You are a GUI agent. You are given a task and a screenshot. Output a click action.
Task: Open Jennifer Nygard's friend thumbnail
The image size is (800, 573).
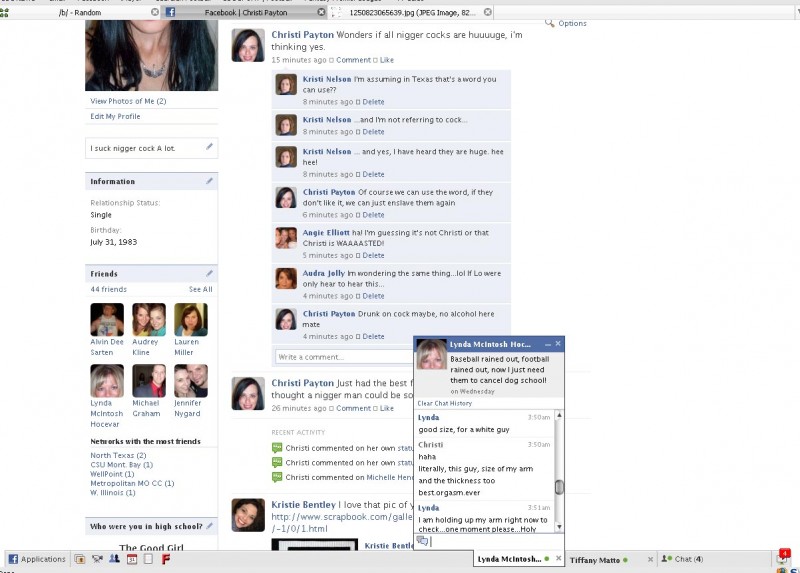(191, 381)
